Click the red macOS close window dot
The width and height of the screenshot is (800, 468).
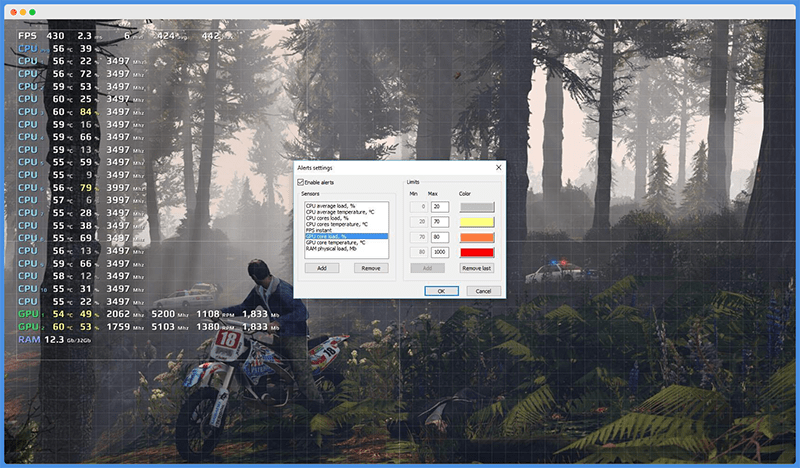tap(14, 12)
